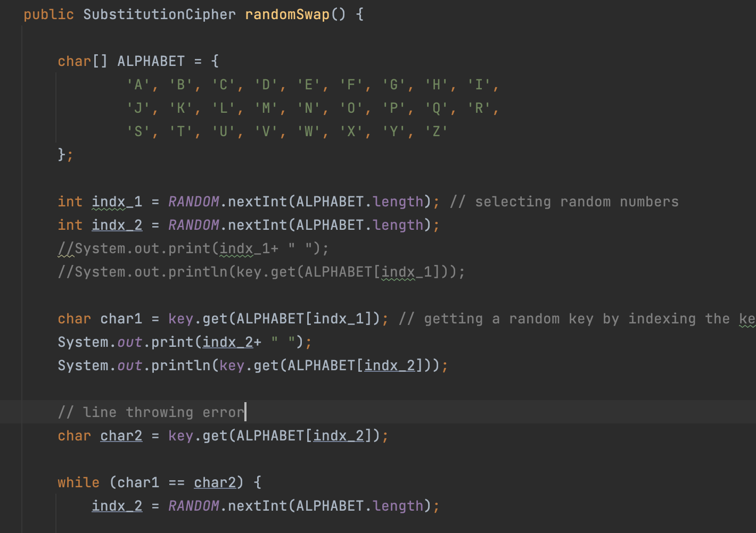Click the 'Z' character literal
Viewport: 756px width, 533px height.
[437, 131]
